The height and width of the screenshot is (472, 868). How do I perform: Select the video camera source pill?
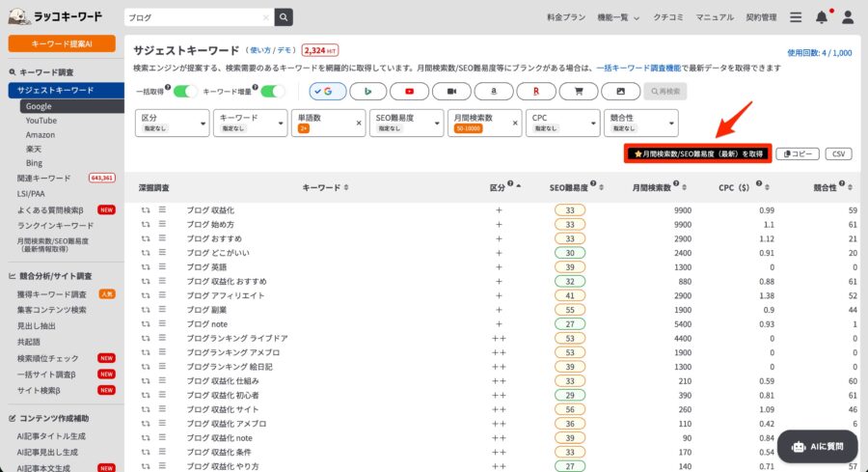click(x=451, y=92)
